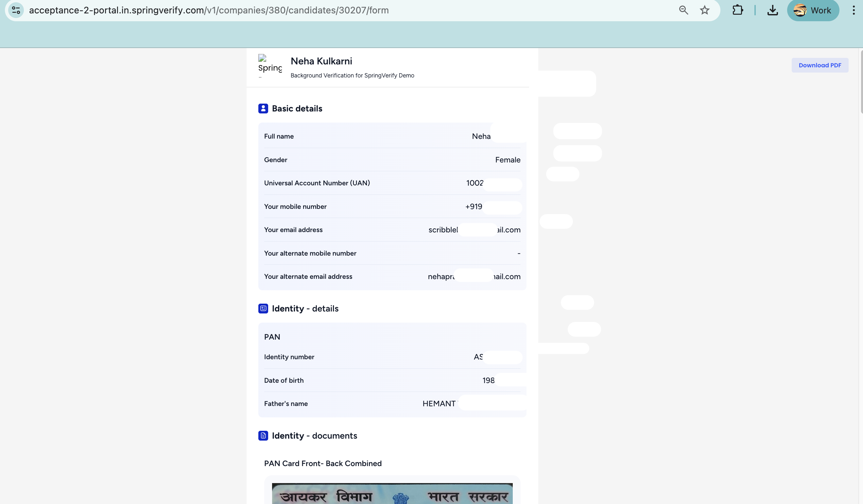Viewport: 863px width, 504px height.
Task: Click the Identity - documents section heading
Action: tap(314, 435)
